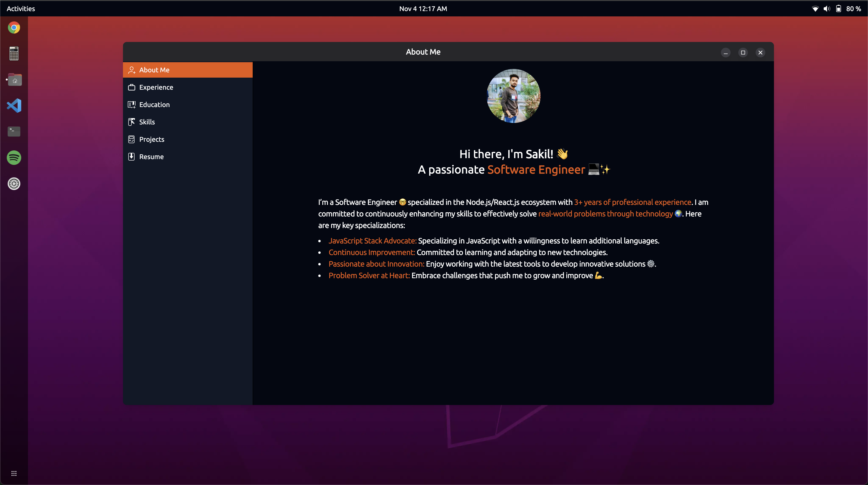Click the Education book icon
Screen dimensions: 868x485
[132, 105]
